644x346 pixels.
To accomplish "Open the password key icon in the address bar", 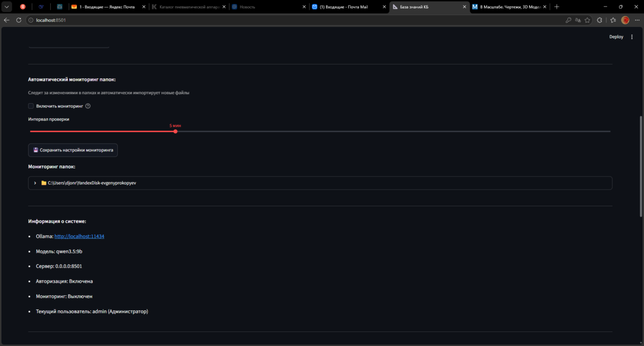I will [x=569, y=20].
